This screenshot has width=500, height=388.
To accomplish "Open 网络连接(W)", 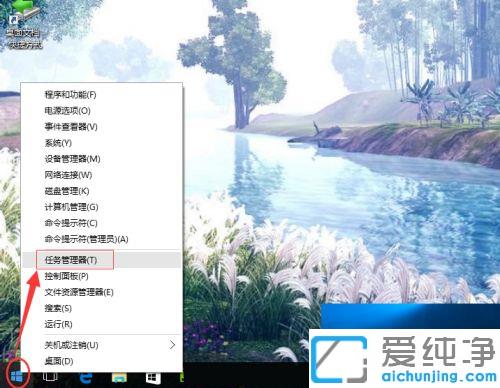I will tap(102, 175).
